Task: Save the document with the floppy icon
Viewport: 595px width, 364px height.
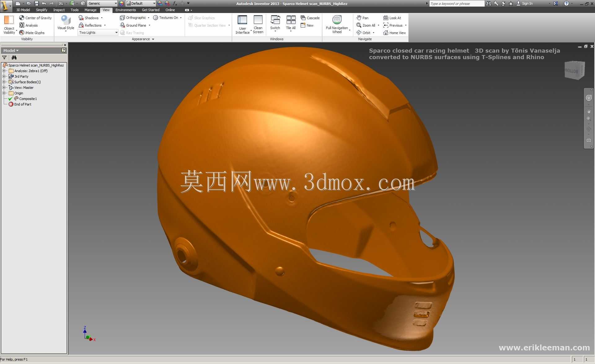Action: [x=37, y=3]
